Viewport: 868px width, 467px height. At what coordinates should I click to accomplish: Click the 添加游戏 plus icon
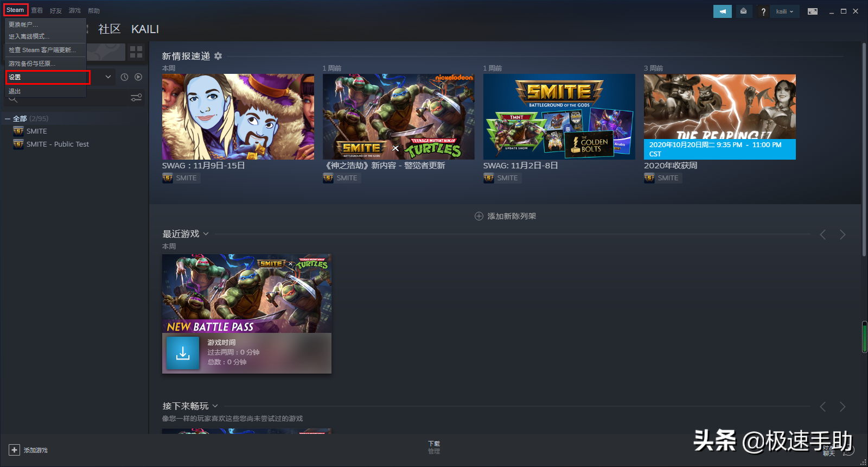pyautogui.click(x=14, y=450)
